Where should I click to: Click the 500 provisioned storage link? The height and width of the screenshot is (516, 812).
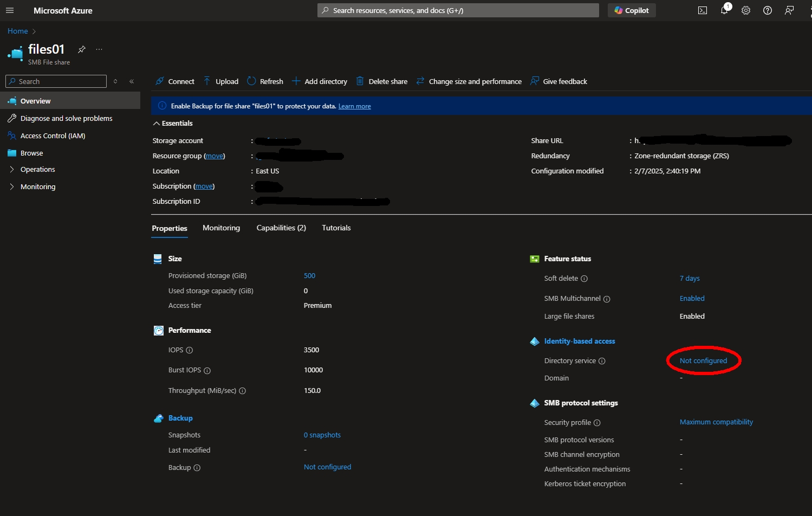(x=309, y=276)
